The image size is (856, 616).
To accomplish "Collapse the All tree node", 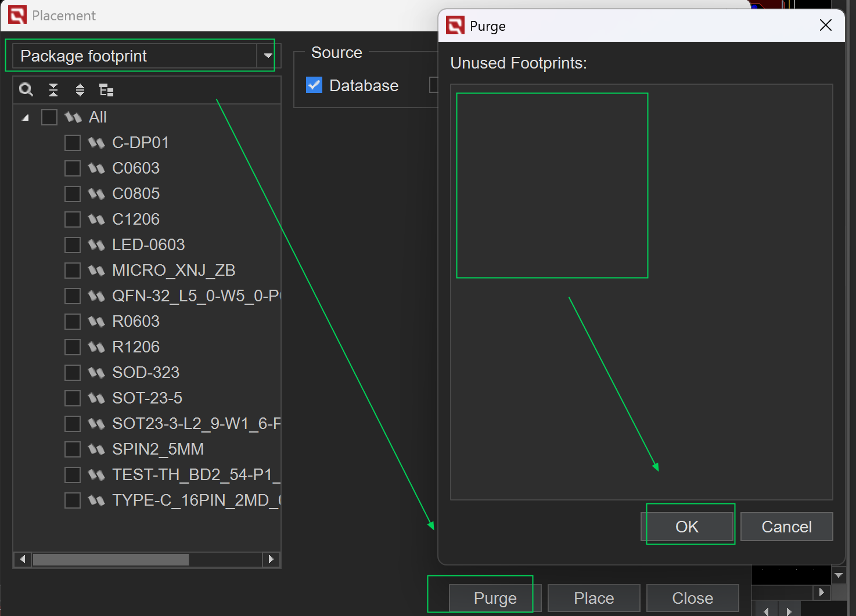I will click(25, 118).
